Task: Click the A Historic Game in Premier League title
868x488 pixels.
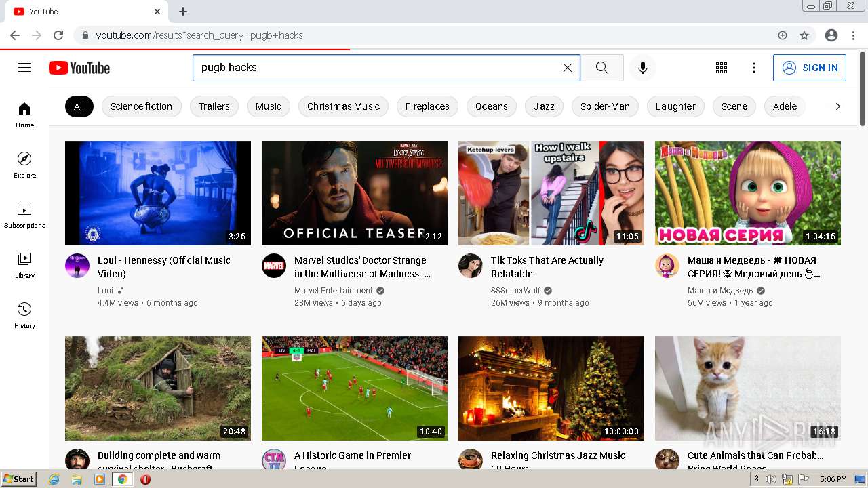Action: click(x=353, y=461)
